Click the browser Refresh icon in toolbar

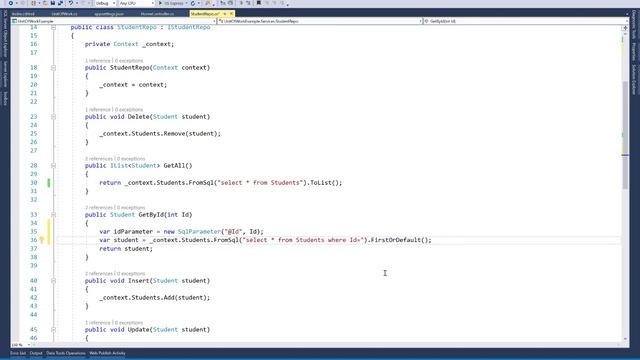click(193, 3)
